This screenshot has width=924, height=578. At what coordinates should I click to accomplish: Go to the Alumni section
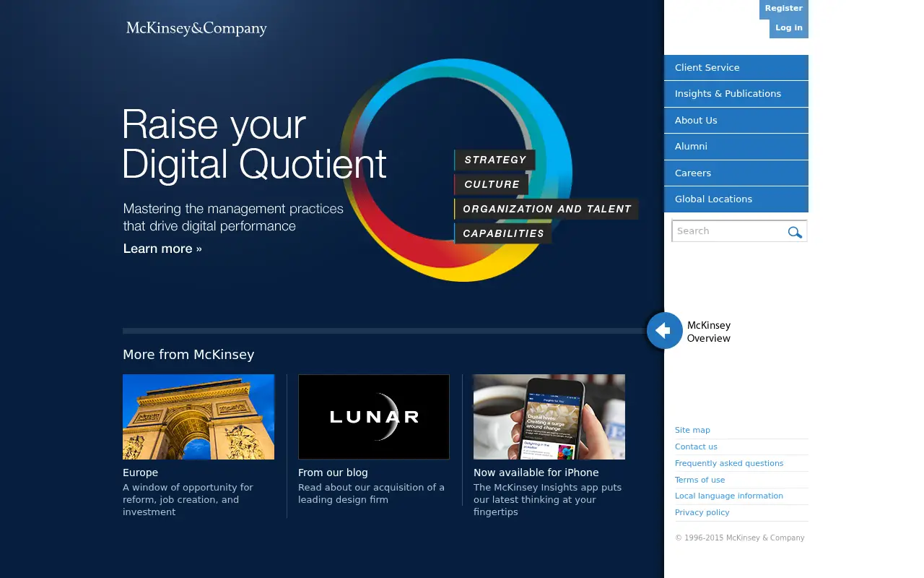coord(736,147)
